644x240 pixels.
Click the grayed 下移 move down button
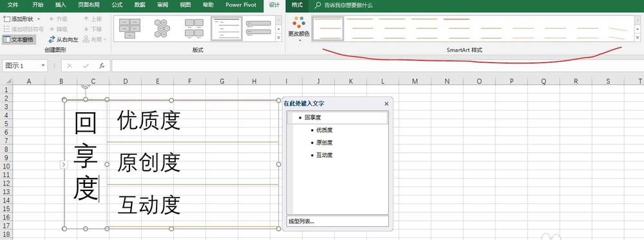[92, 29]
